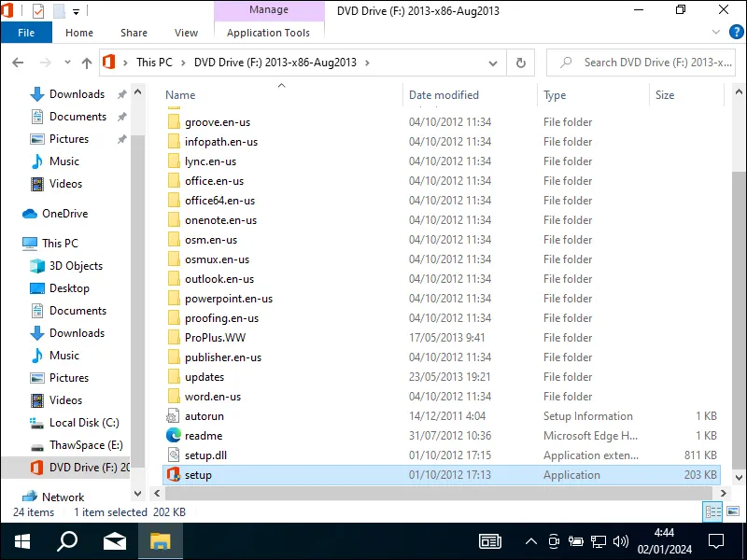This screenshot has width=747, height=560.
Task: Click This PC in the breadcrumb path
Action: click(x=153, y=63)
